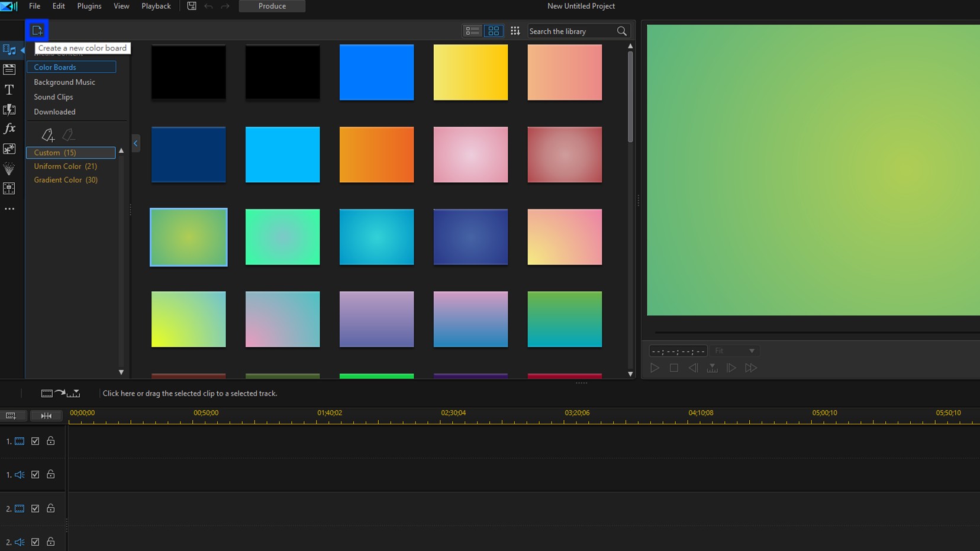
Task: Open the Overlay/PiP Room icon
Action: 9,149
